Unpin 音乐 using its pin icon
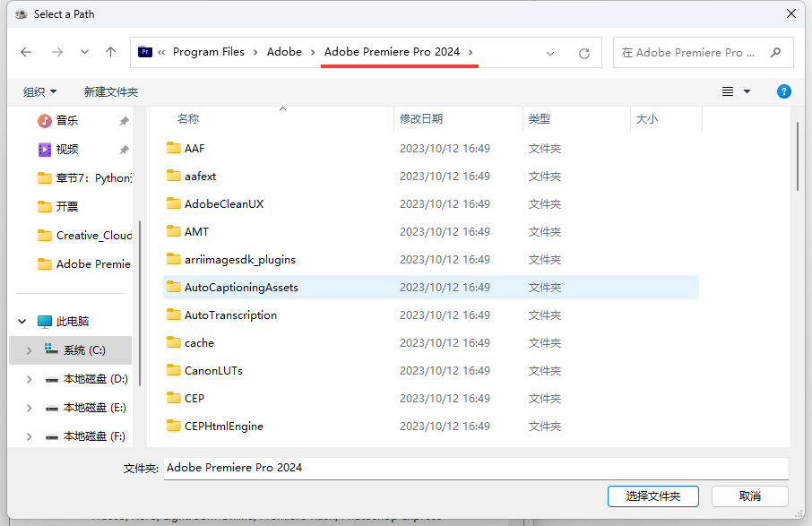Viewport: 812px width, 526px height. (124, 121)
